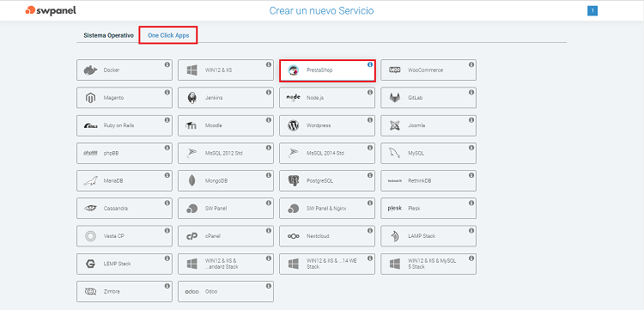Choose the Plesk panel card

428,208
